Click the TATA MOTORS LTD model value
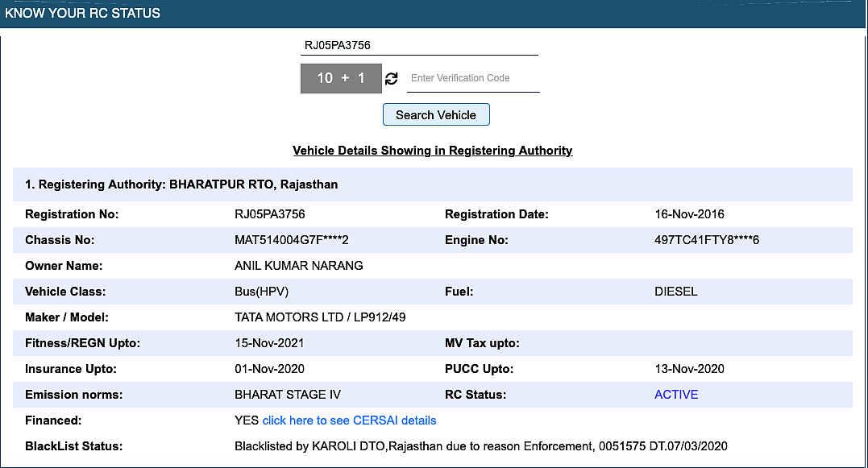 pos(320,317)
